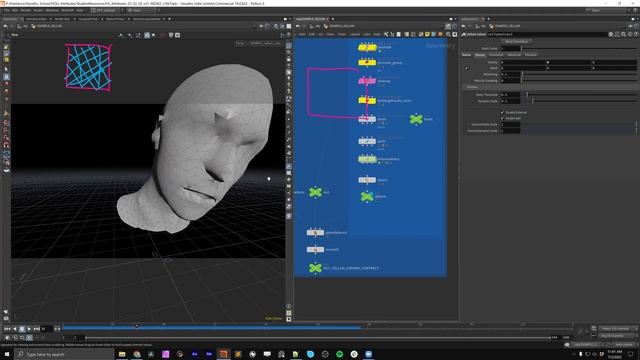The width and height of the screenshot is (640, 360).
Task: Click the parameter pane gear settings icon
Action: pyautogui.click(x=611, y=35)
